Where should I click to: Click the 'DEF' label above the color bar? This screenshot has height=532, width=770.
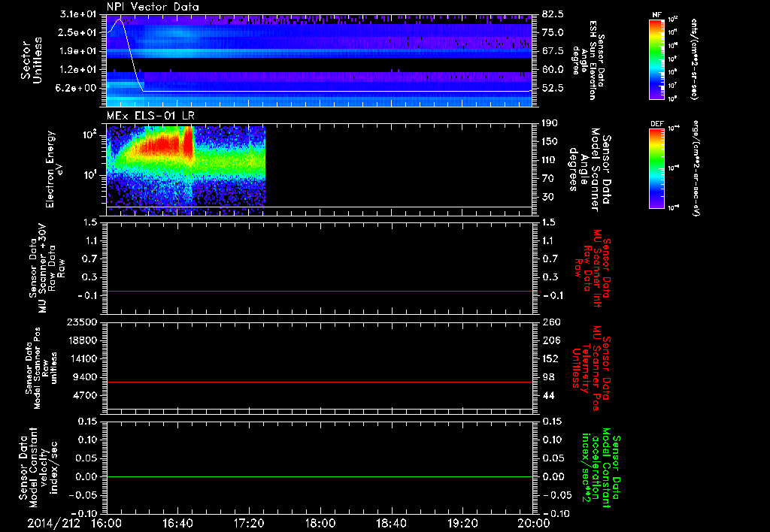coord(656,124)
